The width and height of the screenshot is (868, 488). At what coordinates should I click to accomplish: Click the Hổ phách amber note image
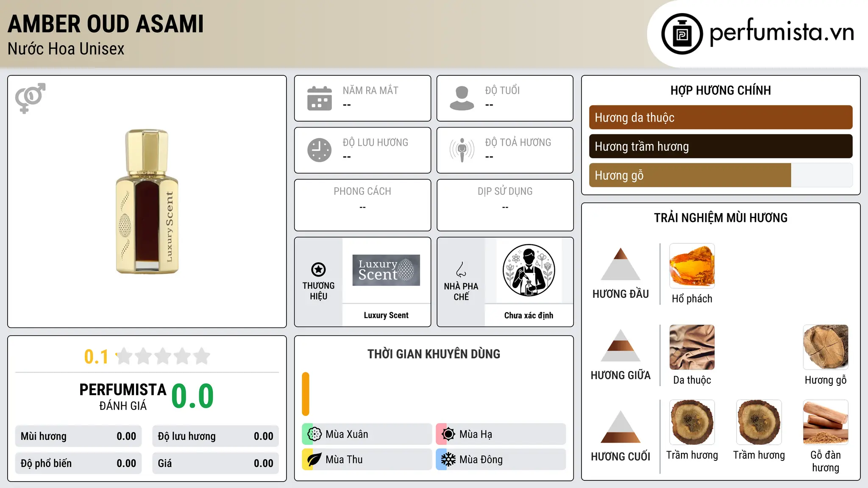pos(692,266)
